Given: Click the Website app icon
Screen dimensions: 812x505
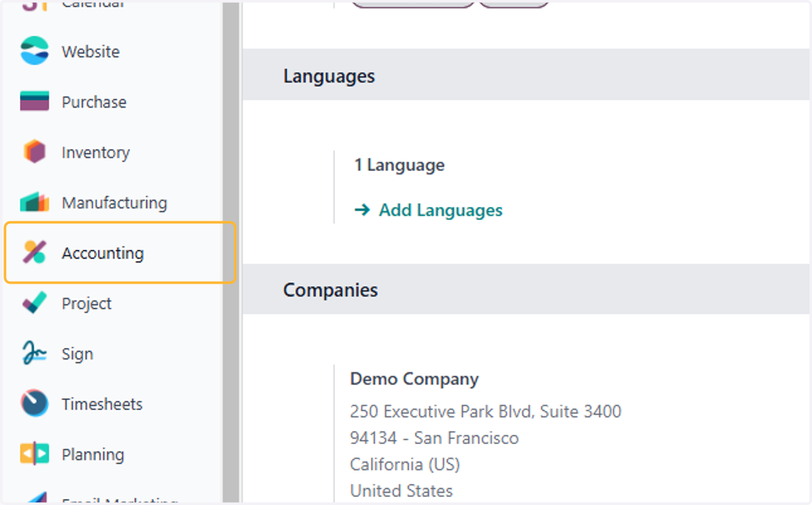Looking at the screenshot, I should (x=35, y=51).
